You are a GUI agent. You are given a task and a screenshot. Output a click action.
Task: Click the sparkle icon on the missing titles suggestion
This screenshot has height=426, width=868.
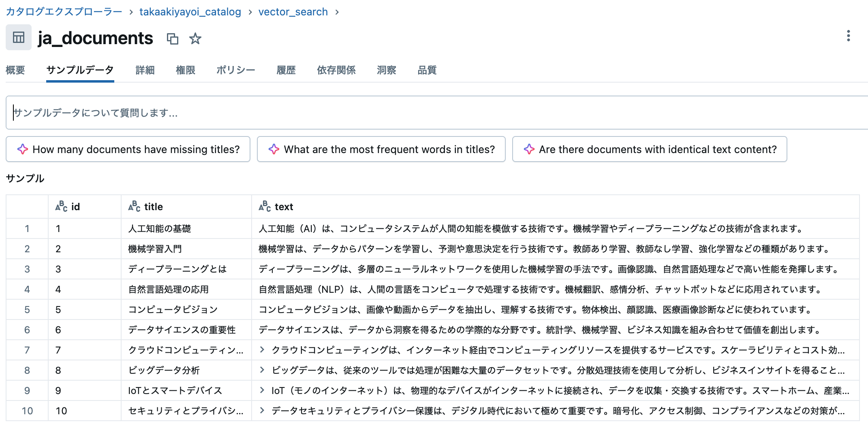pos(23,149)
